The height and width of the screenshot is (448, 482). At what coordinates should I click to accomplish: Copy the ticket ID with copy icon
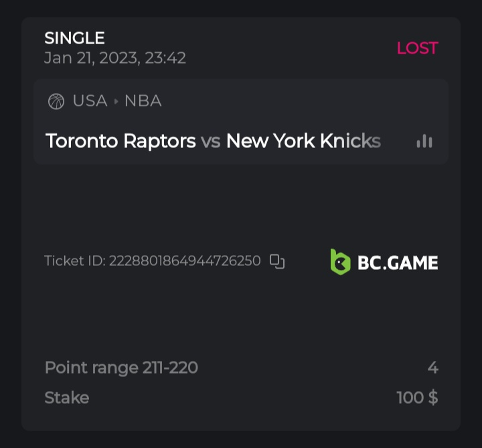(277, 261)
